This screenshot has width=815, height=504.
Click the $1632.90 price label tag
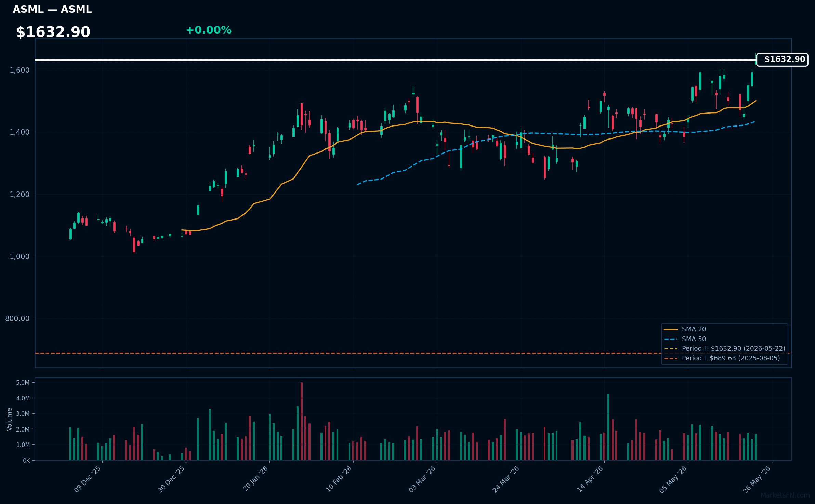click(x=782, y=59)
